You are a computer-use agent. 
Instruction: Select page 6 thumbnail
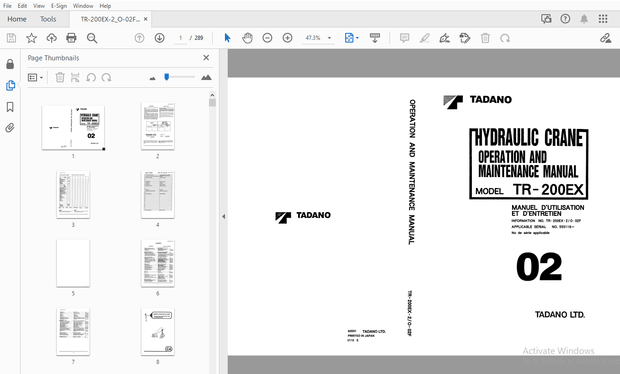pos(158,263)
